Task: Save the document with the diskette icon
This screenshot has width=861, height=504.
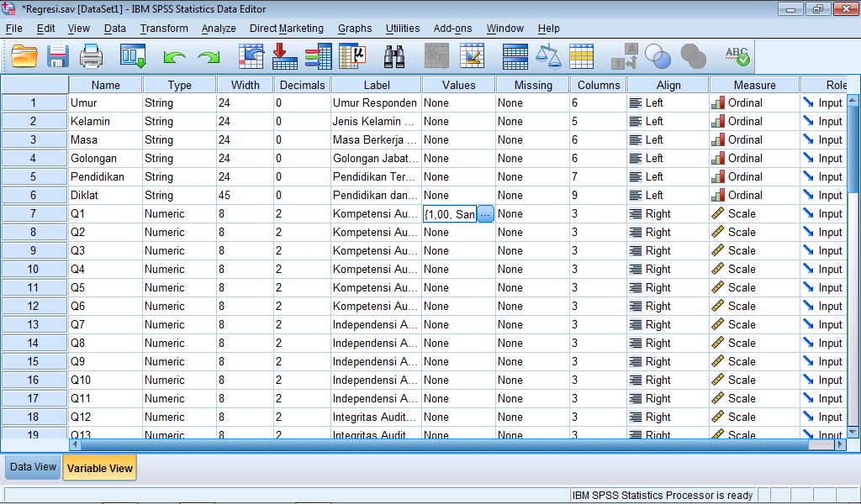Action: (58, 56)
